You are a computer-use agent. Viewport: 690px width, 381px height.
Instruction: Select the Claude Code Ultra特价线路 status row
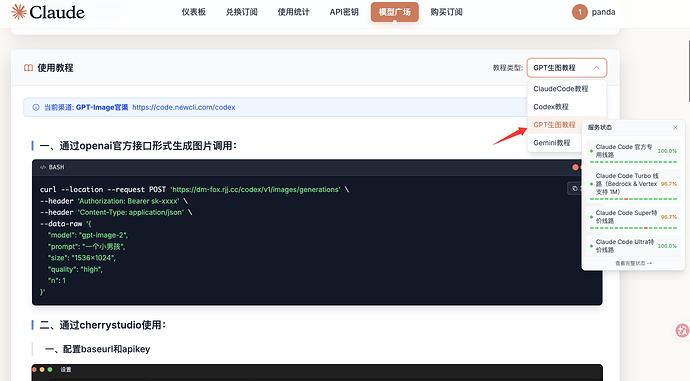point(634,245)
